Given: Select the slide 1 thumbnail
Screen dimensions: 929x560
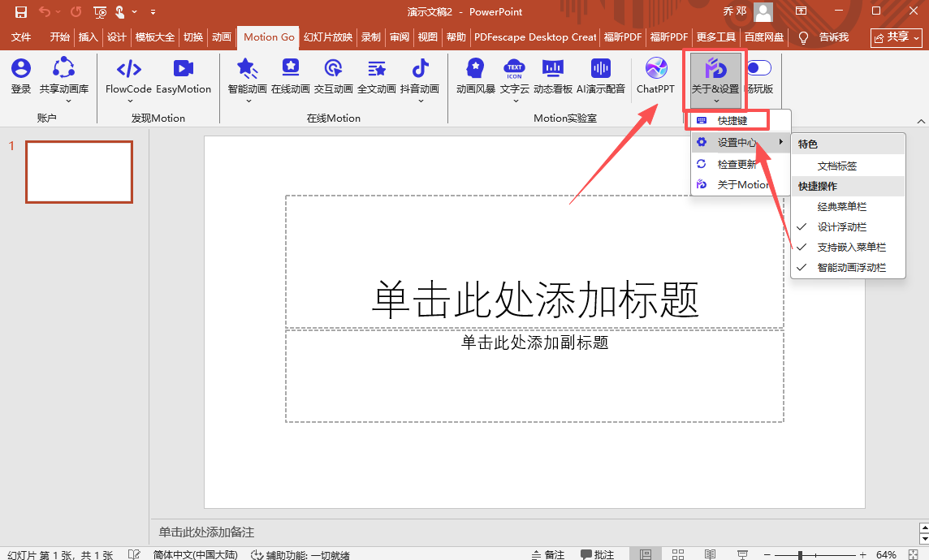Looking at the screenshot, I should point(79,171).
